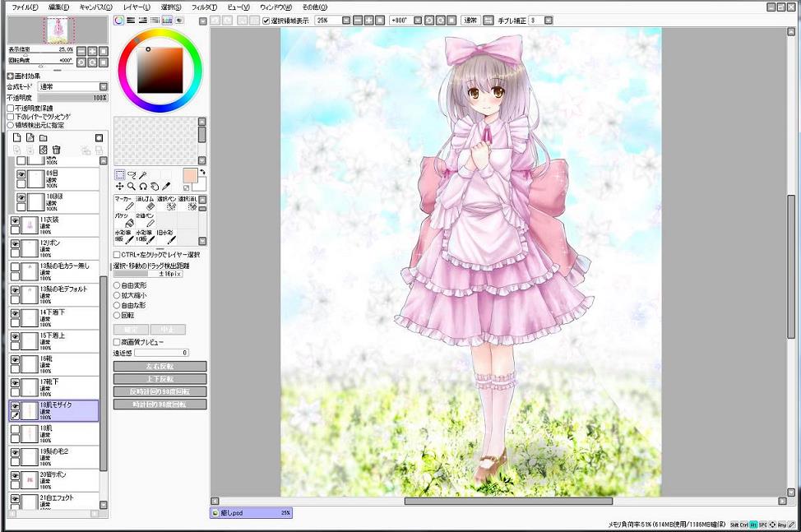801x532 pixels.
Task: Open the レイヤー menu
Action: pos(136,7)
